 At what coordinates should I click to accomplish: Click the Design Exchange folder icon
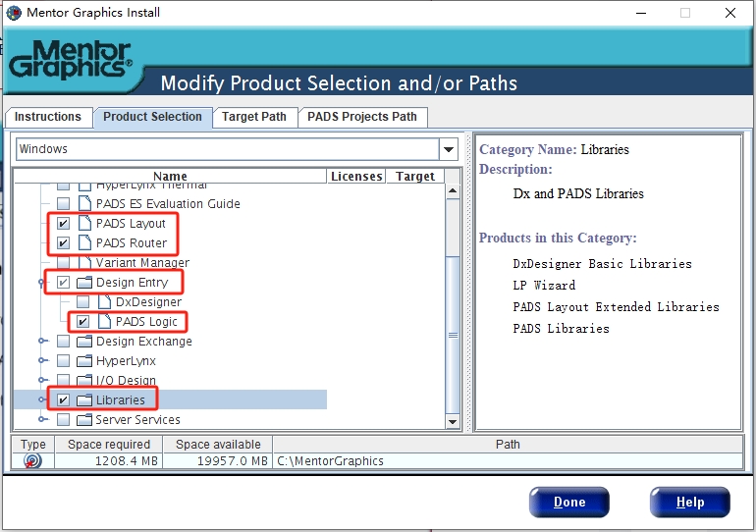(84, 342)
